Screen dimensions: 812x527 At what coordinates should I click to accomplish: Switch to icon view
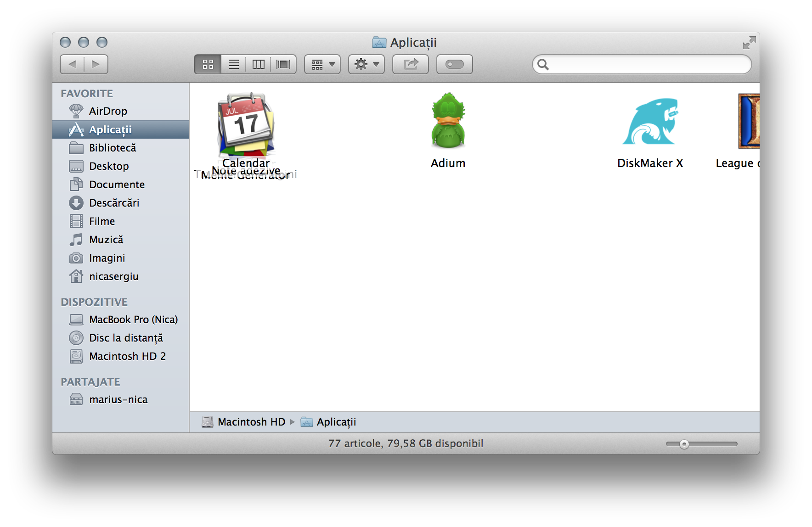pyautogui.click(x=208, y=64)
